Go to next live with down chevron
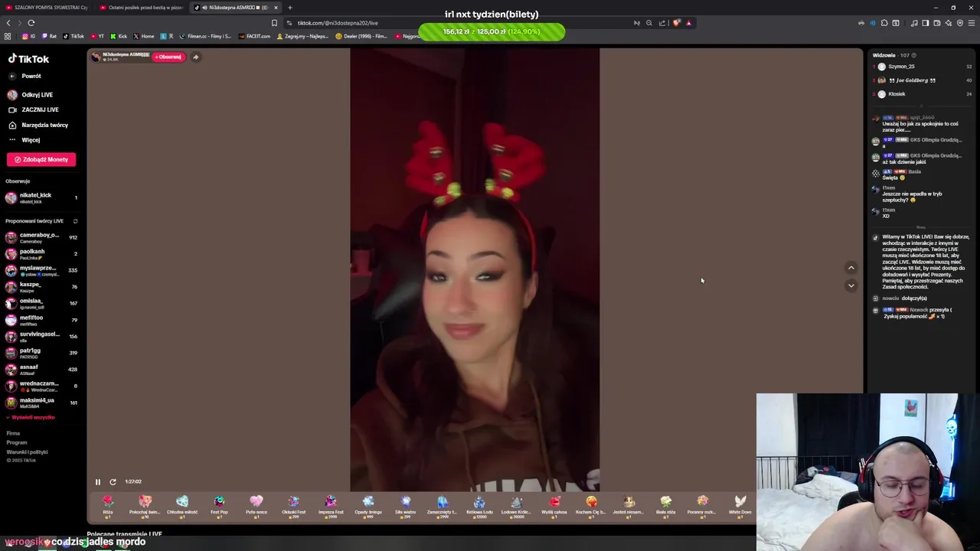Image resolution: width=980 pixels, height=551 pixels. click(x=851, y=285)
